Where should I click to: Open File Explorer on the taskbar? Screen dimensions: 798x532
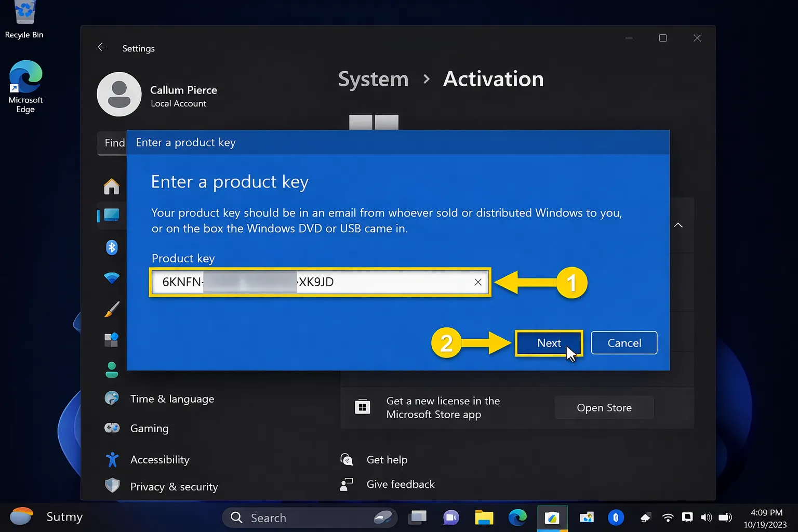484,517
